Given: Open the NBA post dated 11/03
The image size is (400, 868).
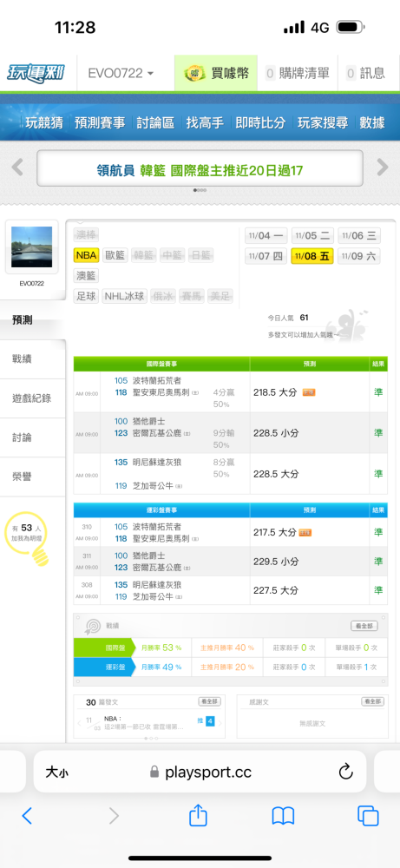Looking at the screenshot, I should coord(144,722).
